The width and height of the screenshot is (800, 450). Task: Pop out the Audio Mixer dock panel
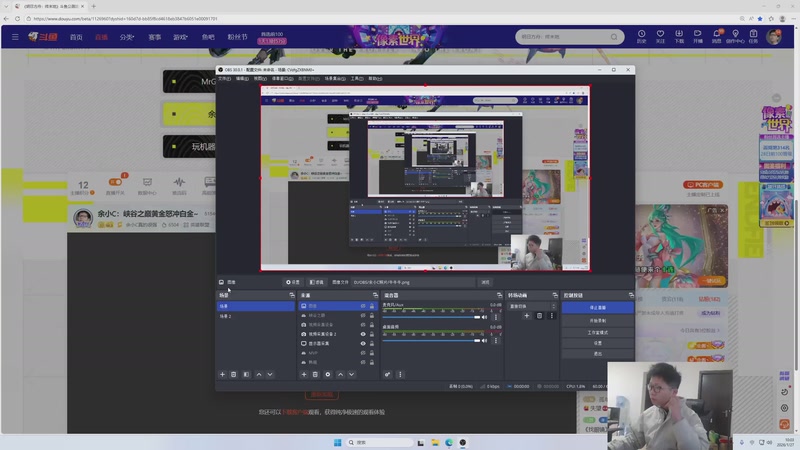499,295
